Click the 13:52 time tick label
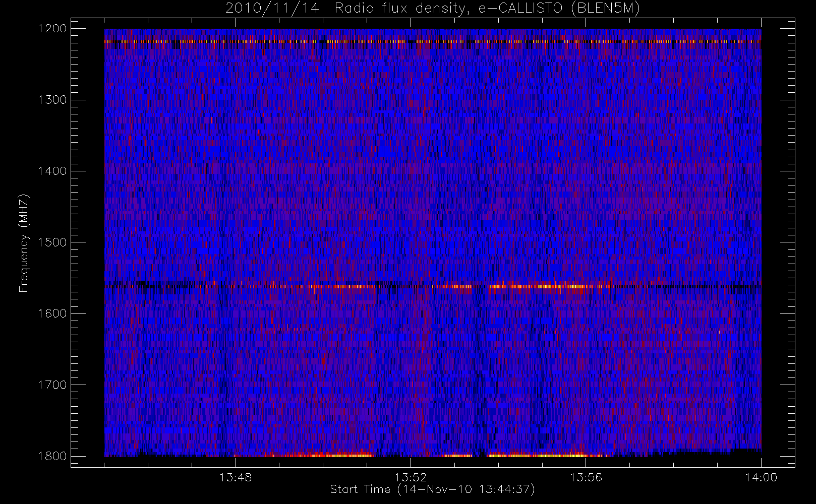816x504 pixels. tap(411, 477)
